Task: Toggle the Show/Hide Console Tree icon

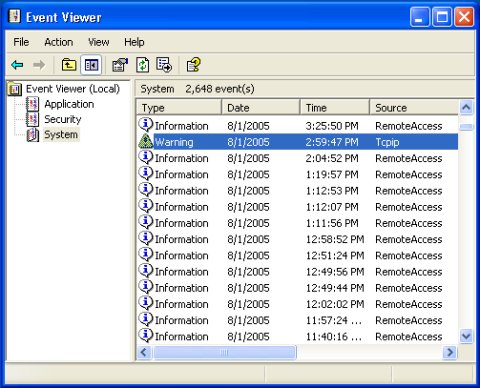Action: (x=91, y=65)
